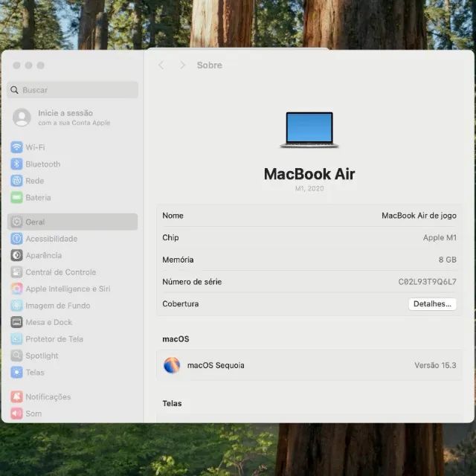Image resolution: width=476 pixels, height=476 pixels.
Task: Click Inicie a sessão sign-in link
Action: coord(65,113)
